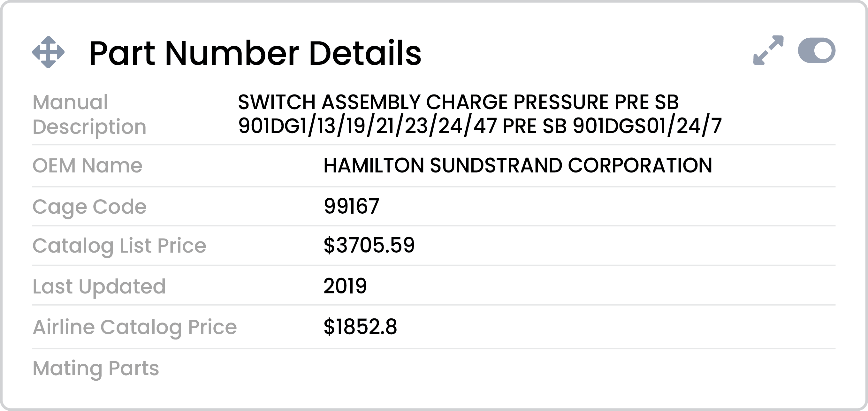Viewport: 868px width, 411px height.
Task: Select the 2019 last updated value
Action: (x=345, y=286)
